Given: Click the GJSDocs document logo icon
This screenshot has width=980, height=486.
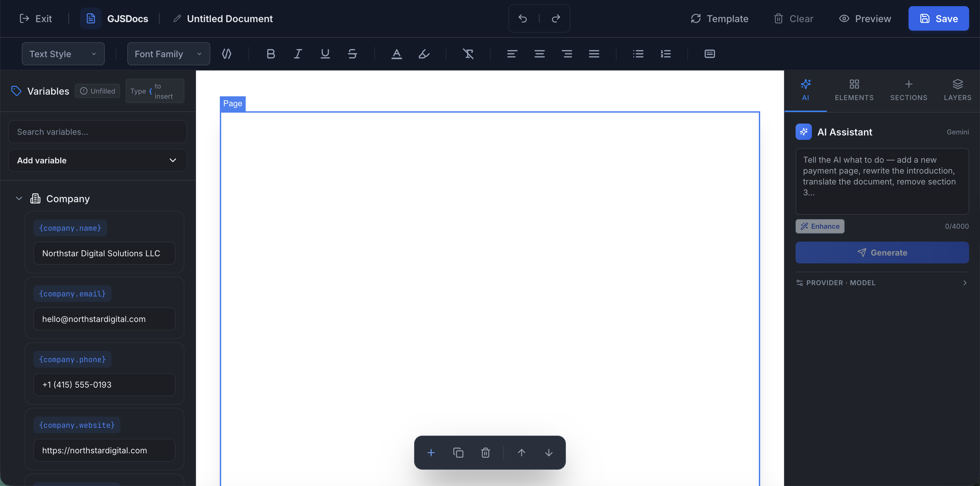Looking at the screenshot, I should coord(91,19).
